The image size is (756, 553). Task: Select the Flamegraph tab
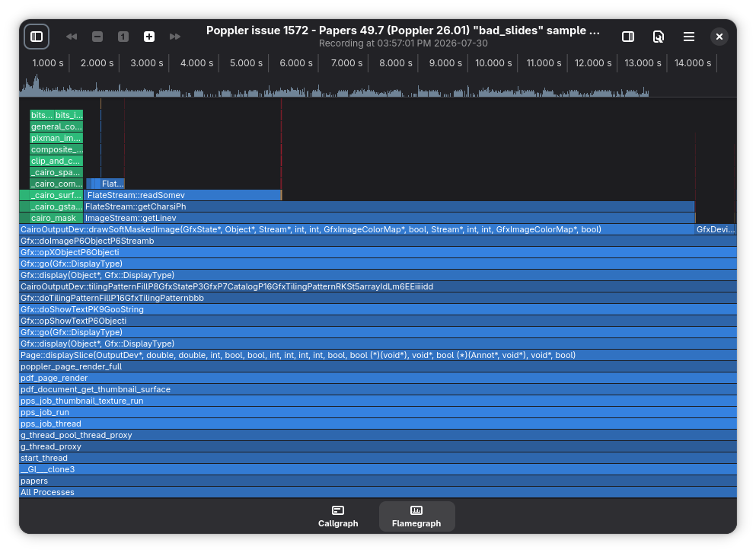416,516
